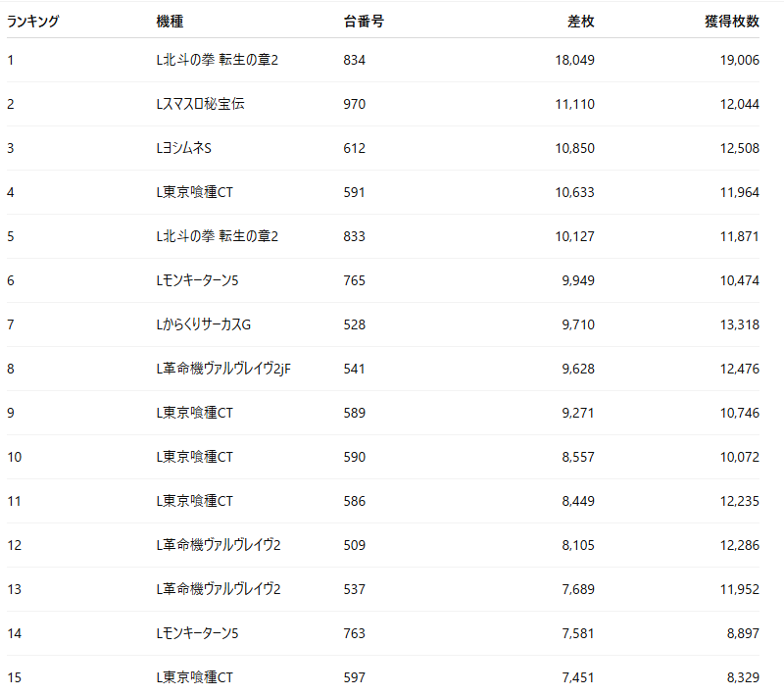Select the LからくりサーカスG machine name
This screenshot has width=784, height=696.
coord(203,324)
